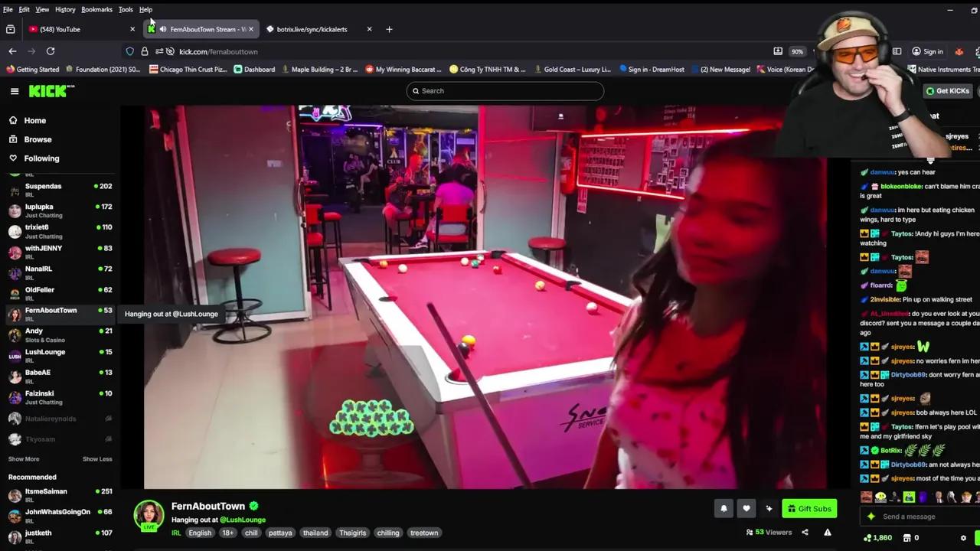Click the Get KICKs button
This screenshot has height=551, width=980.
tap(948, 91)
